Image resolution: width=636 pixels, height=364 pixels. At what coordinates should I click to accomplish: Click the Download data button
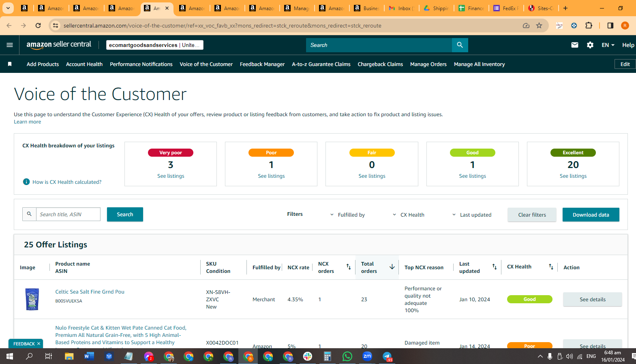(591, 215)
